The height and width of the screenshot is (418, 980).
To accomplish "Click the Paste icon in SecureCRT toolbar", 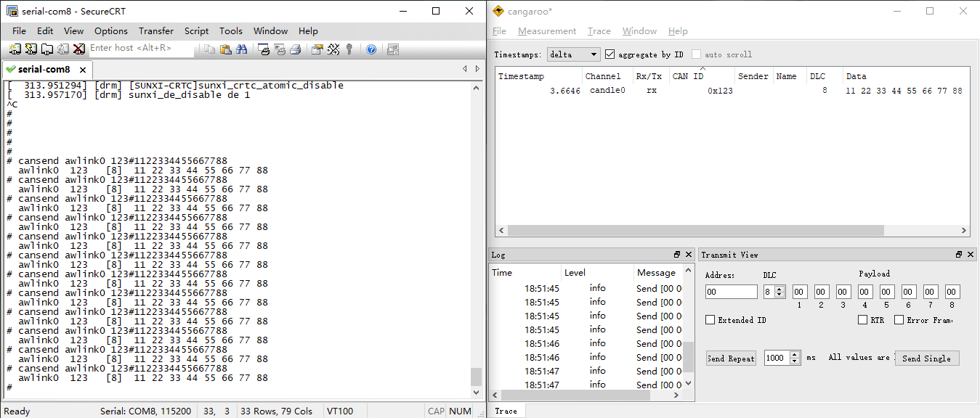I will (x=224, y=49).
